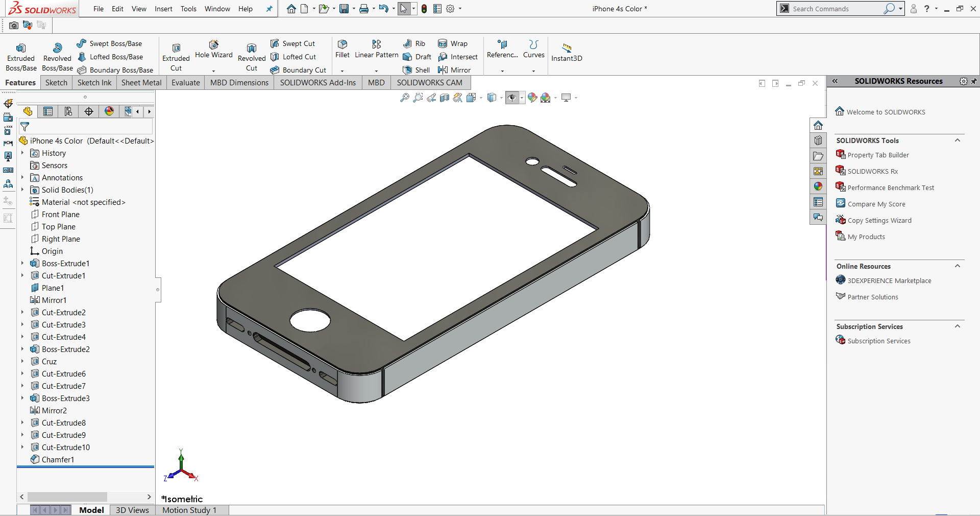980x516 pixels.
Task: Open Fillet dropdown arrow
Action: pos(342,71)
